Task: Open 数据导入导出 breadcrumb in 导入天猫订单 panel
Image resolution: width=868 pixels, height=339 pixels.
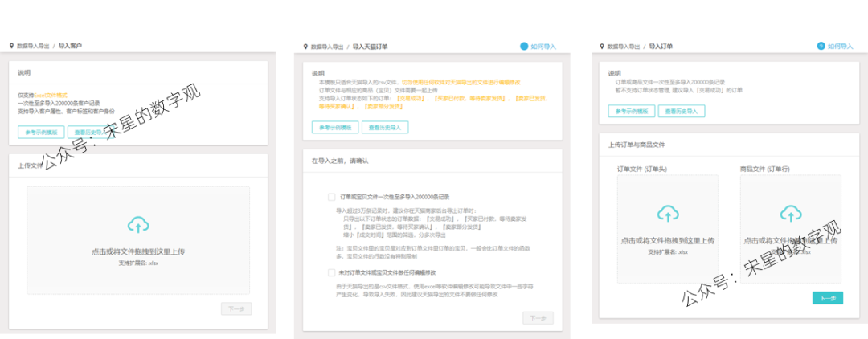Action: (327, 47)
